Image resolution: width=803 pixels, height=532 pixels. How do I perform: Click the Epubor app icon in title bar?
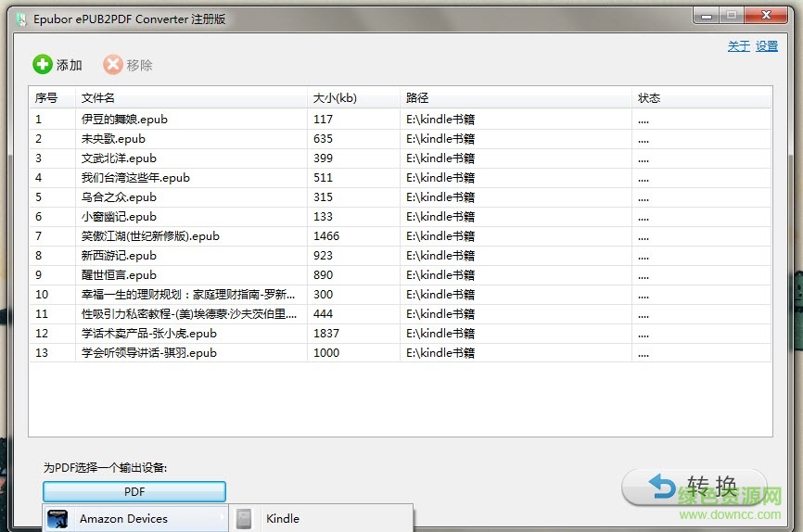[21, 19]
